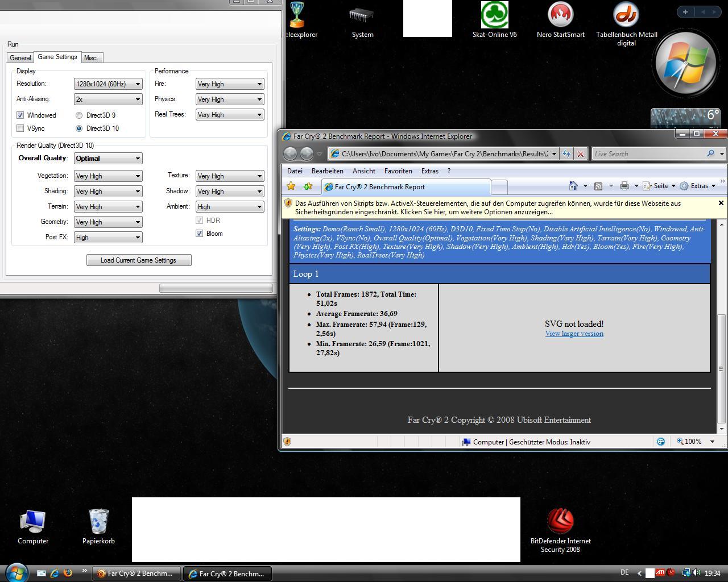Click the Add to Favorites icon
The width and height of the screenshot is (728, 582).
coord(308,186)
